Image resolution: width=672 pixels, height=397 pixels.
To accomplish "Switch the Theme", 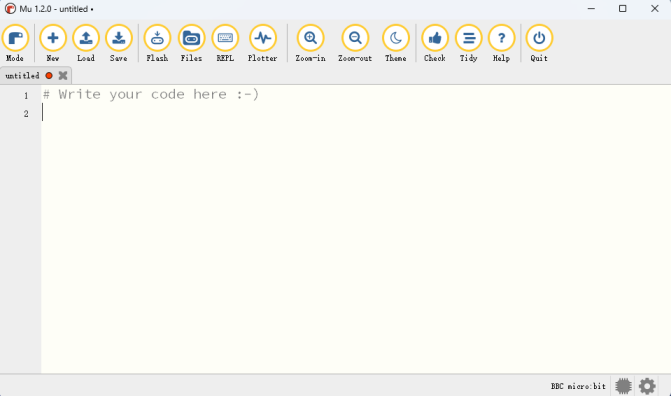I will pos(396,43).
